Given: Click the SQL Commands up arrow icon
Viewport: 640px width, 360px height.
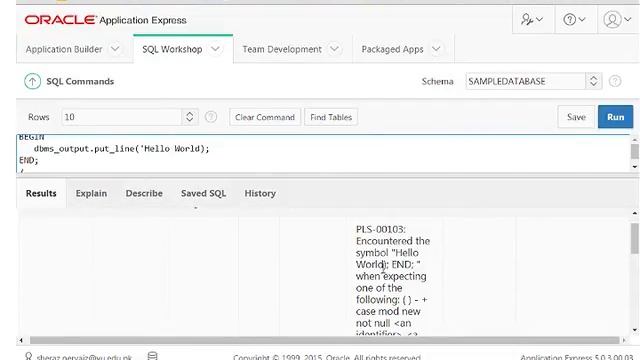Looking at the screenshot, I should point(32,81).
